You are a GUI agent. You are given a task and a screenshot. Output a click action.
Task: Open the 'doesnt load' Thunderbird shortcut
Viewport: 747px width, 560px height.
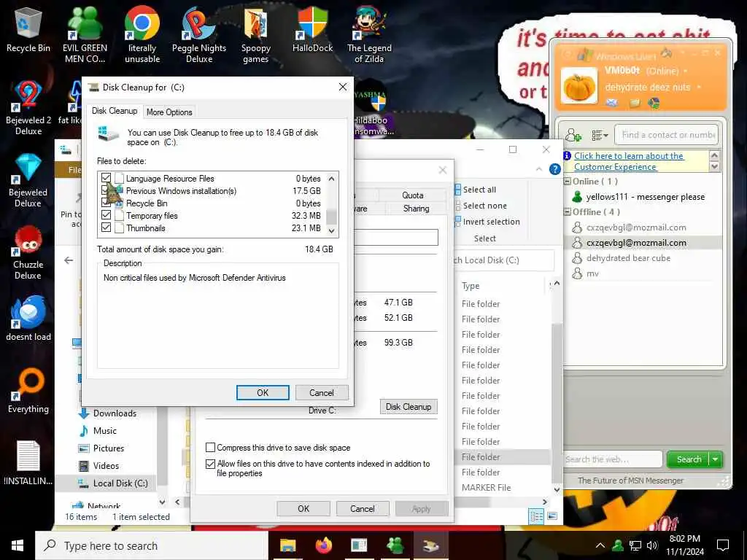pyautogui.click(x=28, y=318)
